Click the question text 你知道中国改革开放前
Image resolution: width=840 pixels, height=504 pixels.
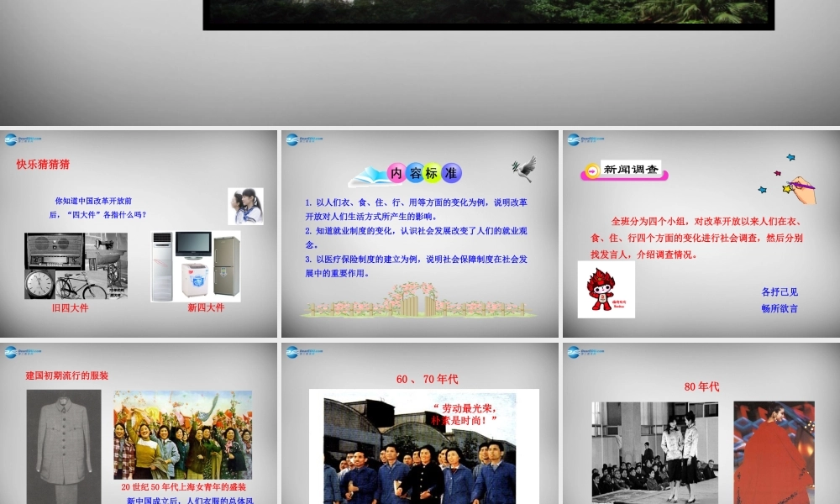pos(93,201)
